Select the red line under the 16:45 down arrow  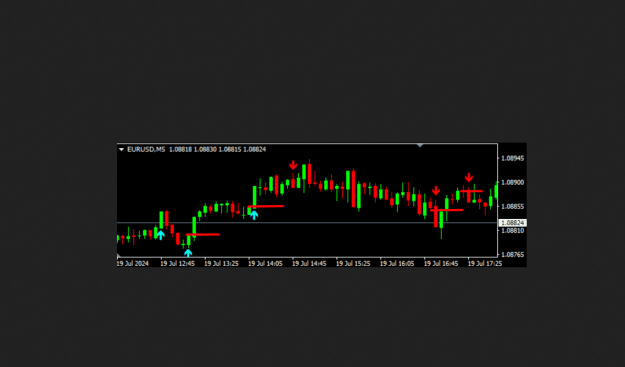coord(447,210)
